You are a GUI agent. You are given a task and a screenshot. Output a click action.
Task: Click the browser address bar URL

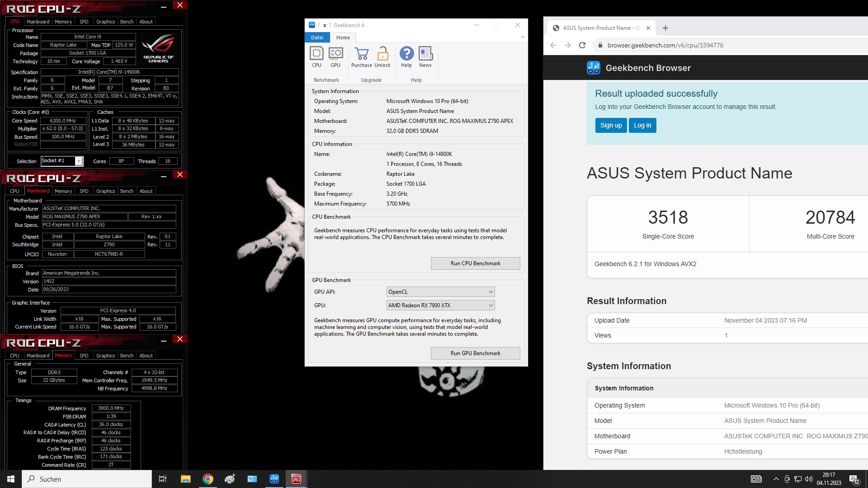click(x=665, y=45)
